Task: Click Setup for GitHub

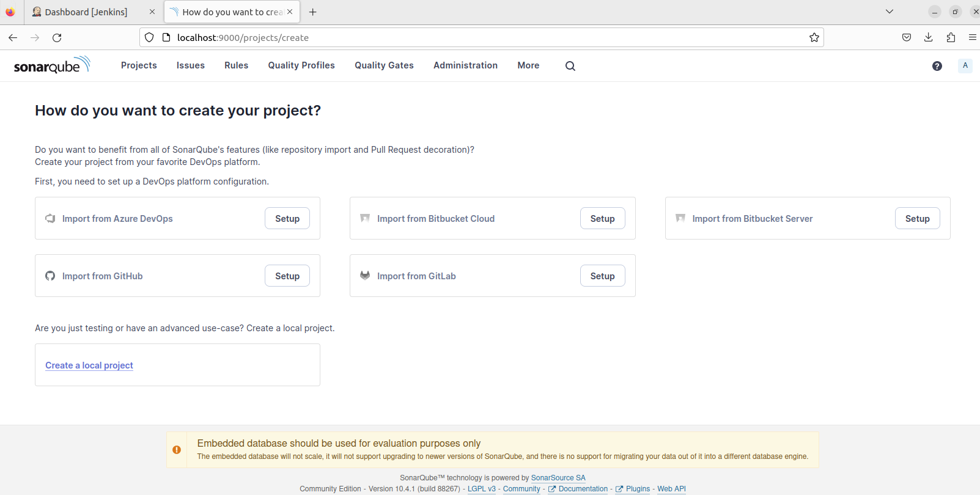Action: point(287,276)
